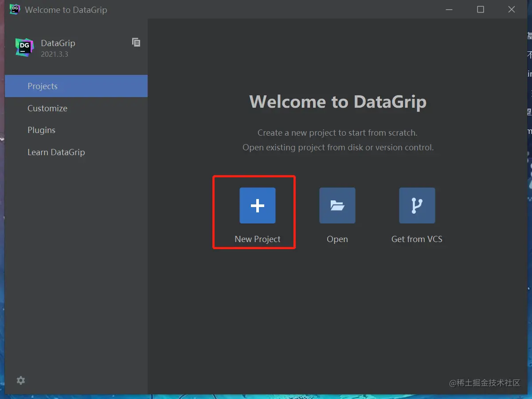Click the DataGrip icon in title bar
This screenshot has width=532, height=399.
point(15,9)
